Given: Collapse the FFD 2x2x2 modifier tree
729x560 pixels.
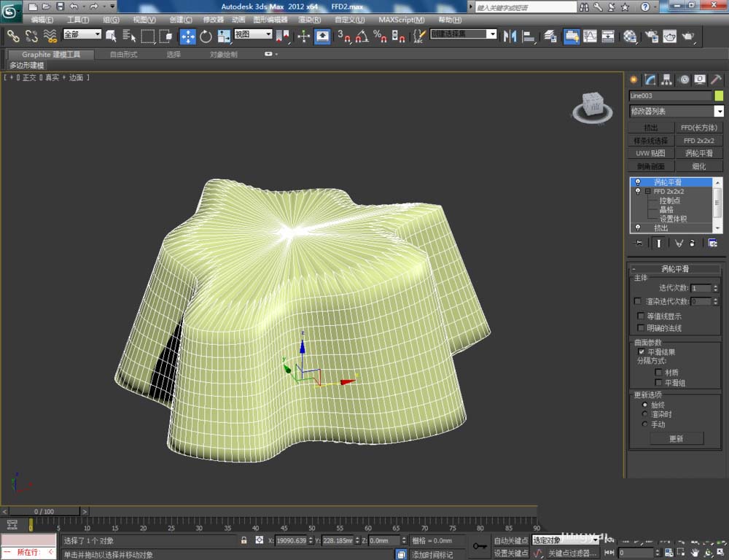Looking at the screenshot, I should point(647,191).
